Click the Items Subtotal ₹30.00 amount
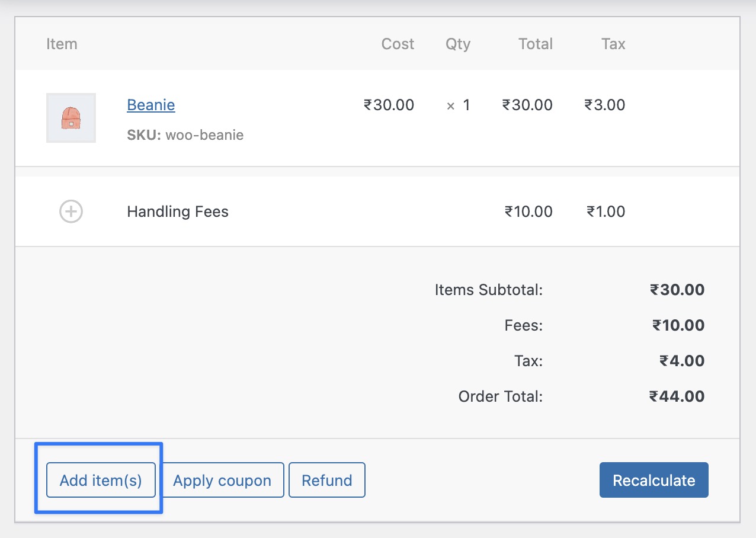Image resolution: width=756 pixels, height=538 pixels. click(677, 290)
